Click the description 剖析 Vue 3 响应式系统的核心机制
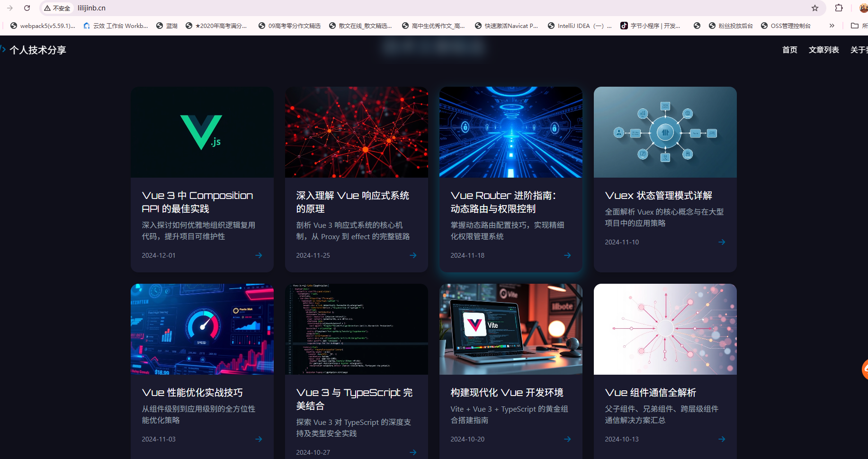This screenshot has width=868, height=459. pyautogui.click(x=353, y=231)
